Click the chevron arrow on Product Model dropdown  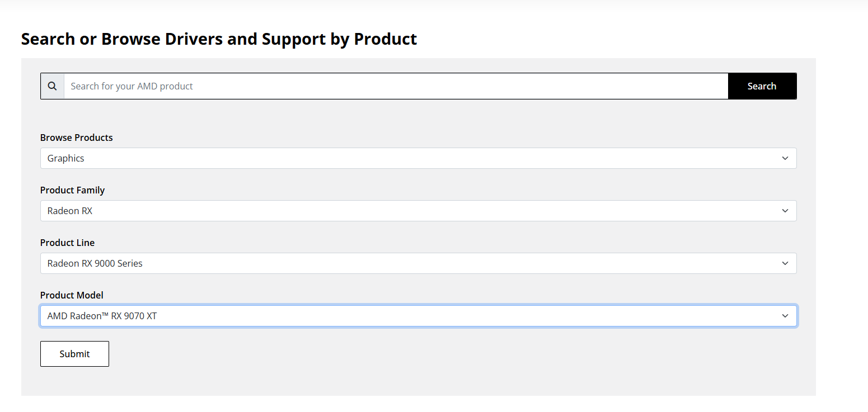point(785,316)
